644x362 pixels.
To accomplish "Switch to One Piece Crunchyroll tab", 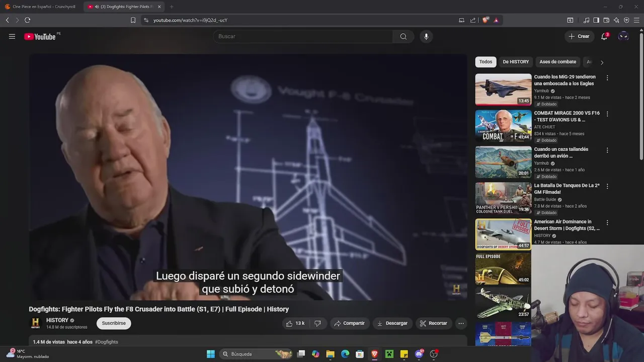I will (x=40, y=7).
